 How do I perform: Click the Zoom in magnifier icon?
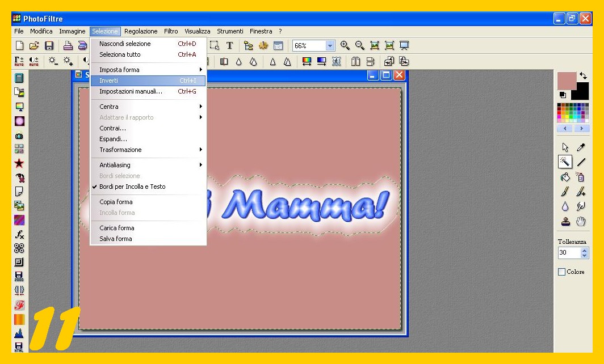pos(345,46)
